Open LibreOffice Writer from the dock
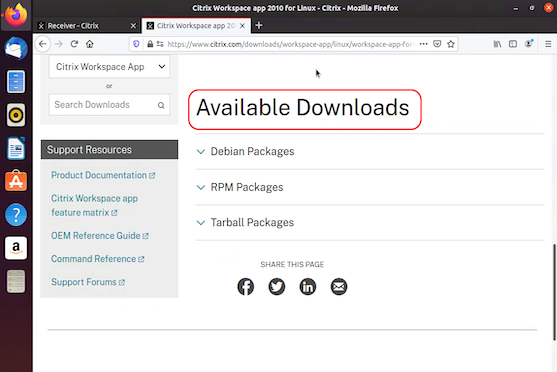Viewport: 557px width, 372px height. tap(16, 148)
